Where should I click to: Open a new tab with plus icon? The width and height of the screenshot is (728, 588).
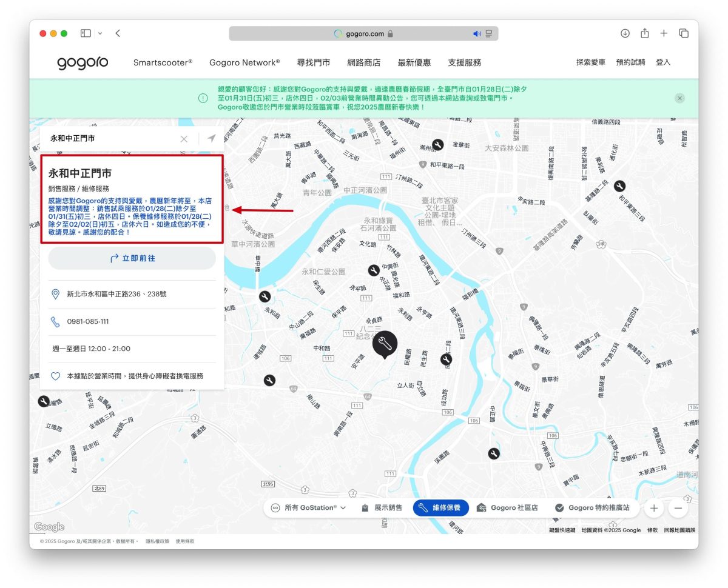click(x=664, y=33)
